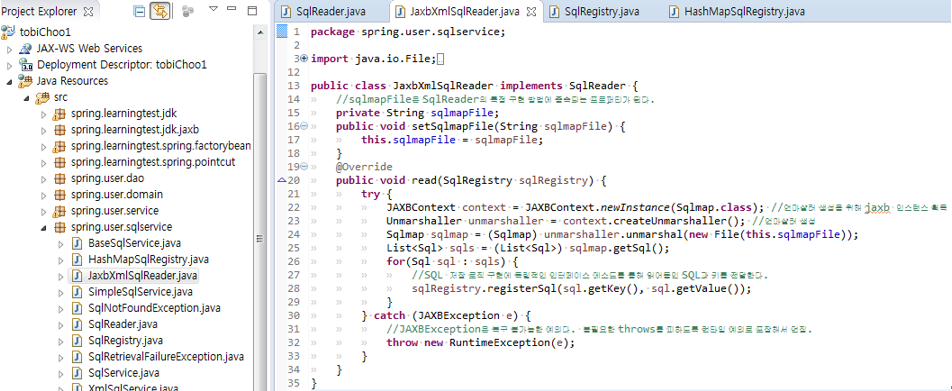
Task: Click the Collapse All icon in Project Explorer
Action: (x=140, y=11)
